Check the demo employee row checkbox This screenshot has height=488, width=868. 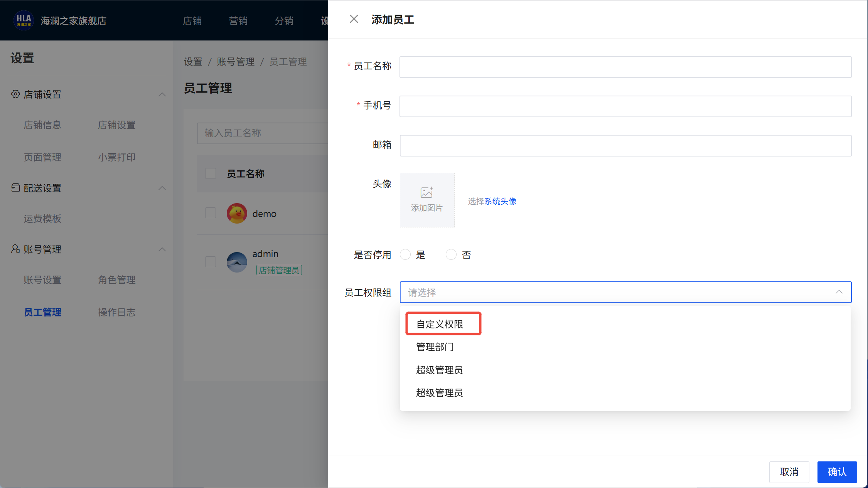coord(211,213)
